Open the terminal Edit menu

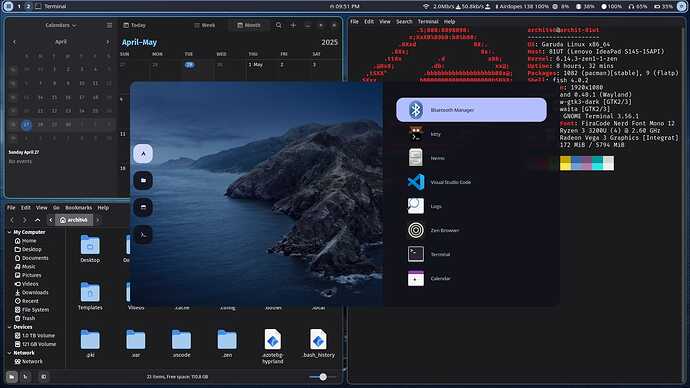pyautogui.click(x=369, y=22)
